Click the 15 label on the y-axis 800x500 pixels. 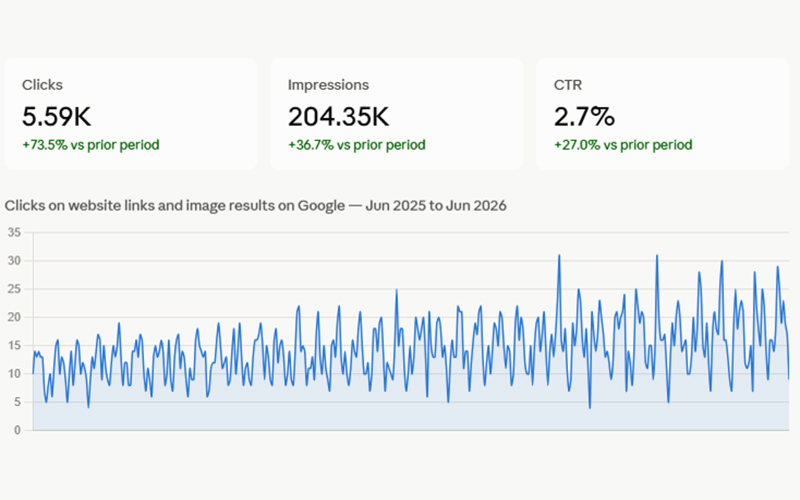click(x=14, y=345)
